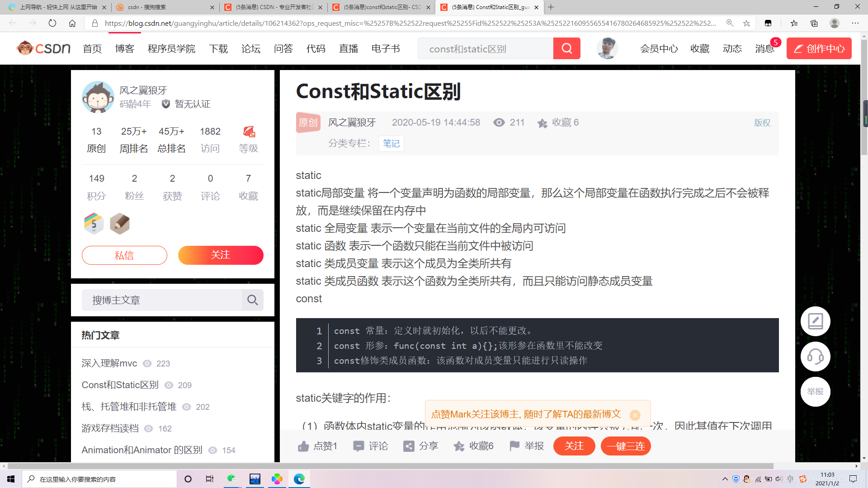Viewport: 868px width, 488px height.
Task: Open the browser settings ellipsis menu
Action: click(x=855, y=23)
